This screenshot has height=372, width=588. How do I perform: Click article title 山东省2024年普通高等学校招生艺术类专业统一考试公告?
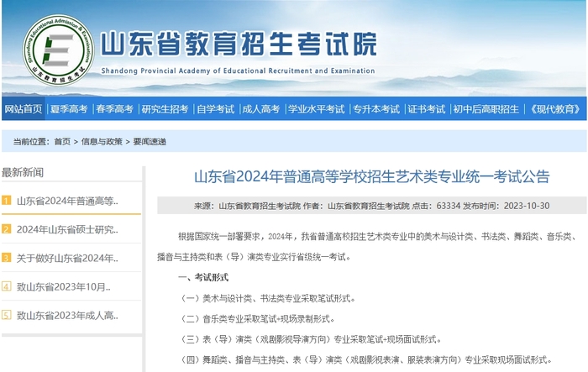click(371, 176)
